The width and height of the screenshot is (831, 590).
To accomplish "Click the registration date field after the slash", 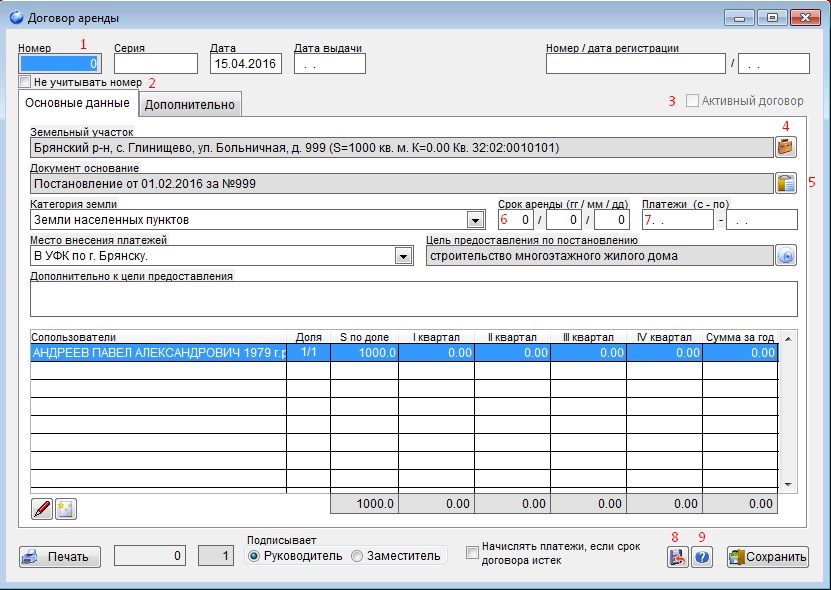I will tap(774, 64).
